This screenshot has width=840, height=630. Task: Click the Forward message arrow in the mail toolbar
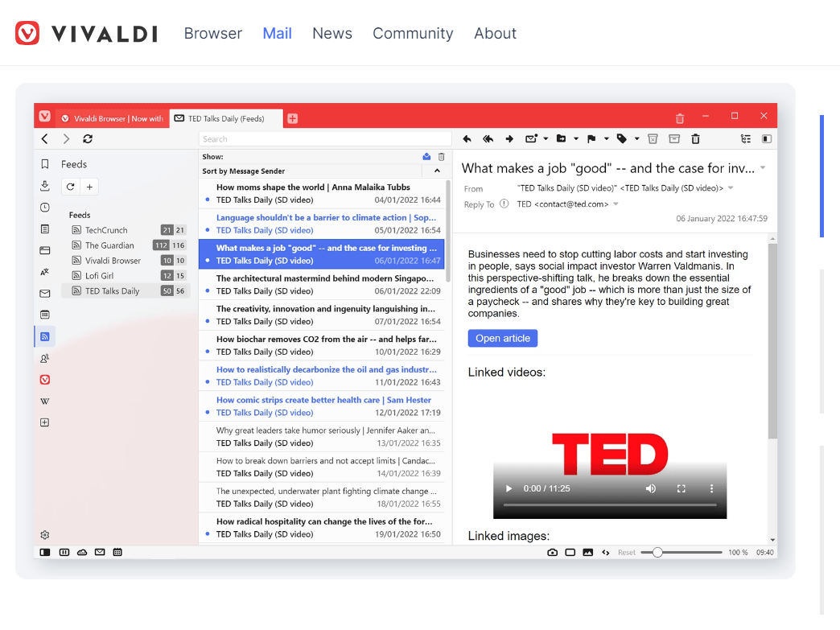tap(509, 138)
